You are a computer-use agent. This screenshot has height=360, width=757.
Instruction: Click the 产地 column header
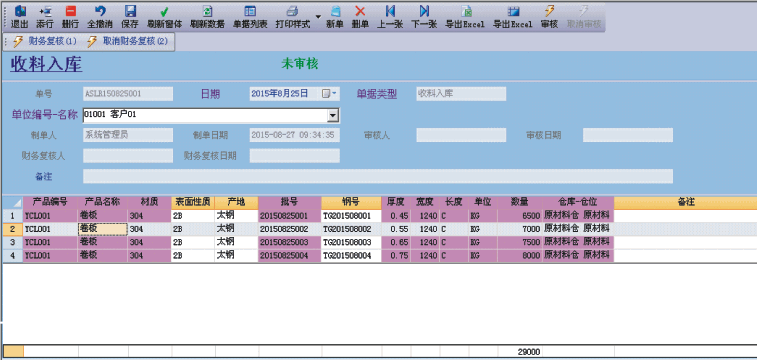click(237, 202)
